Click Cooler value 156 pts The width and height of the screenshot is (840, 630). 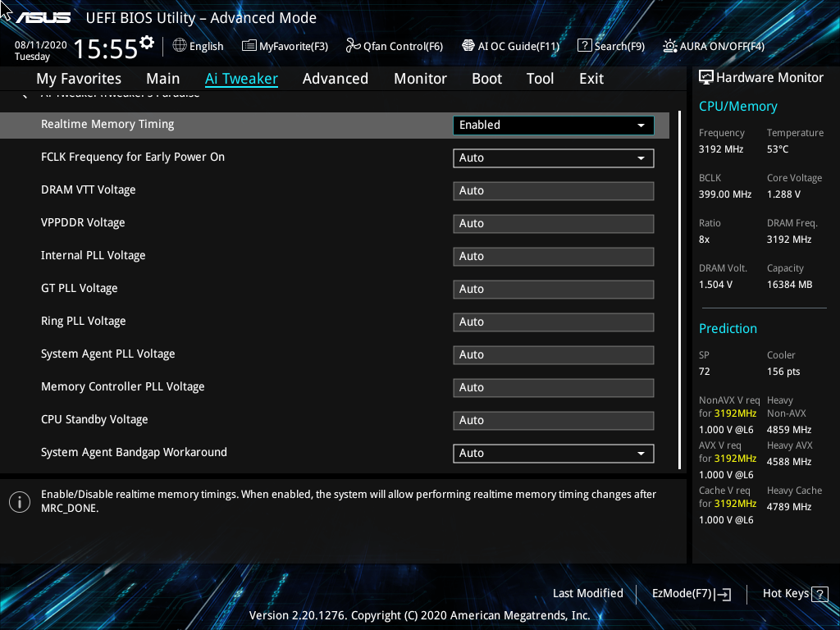[x=783, y=372]
